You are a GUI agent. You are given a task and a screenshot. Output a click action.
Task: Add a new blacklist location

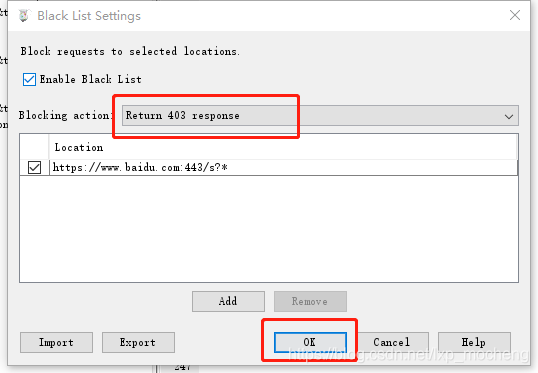(x=228, y=301)
